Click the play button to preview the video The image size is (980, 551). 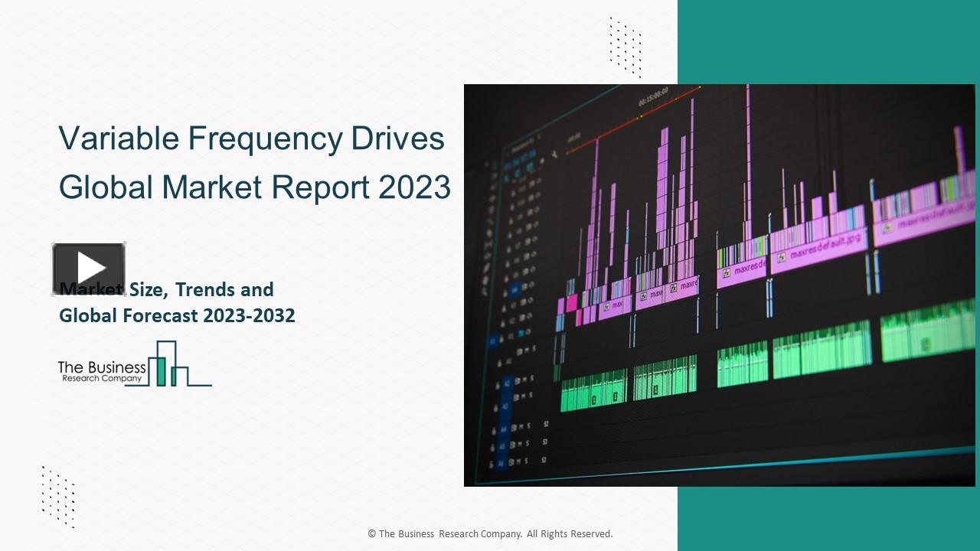(89, 267)
